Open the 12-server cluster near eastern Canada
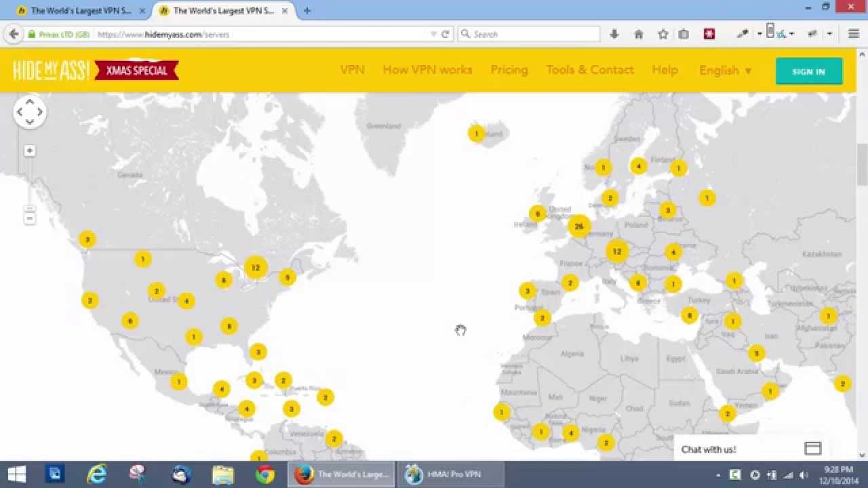This screenshot has width=868, height=488. 256,267
